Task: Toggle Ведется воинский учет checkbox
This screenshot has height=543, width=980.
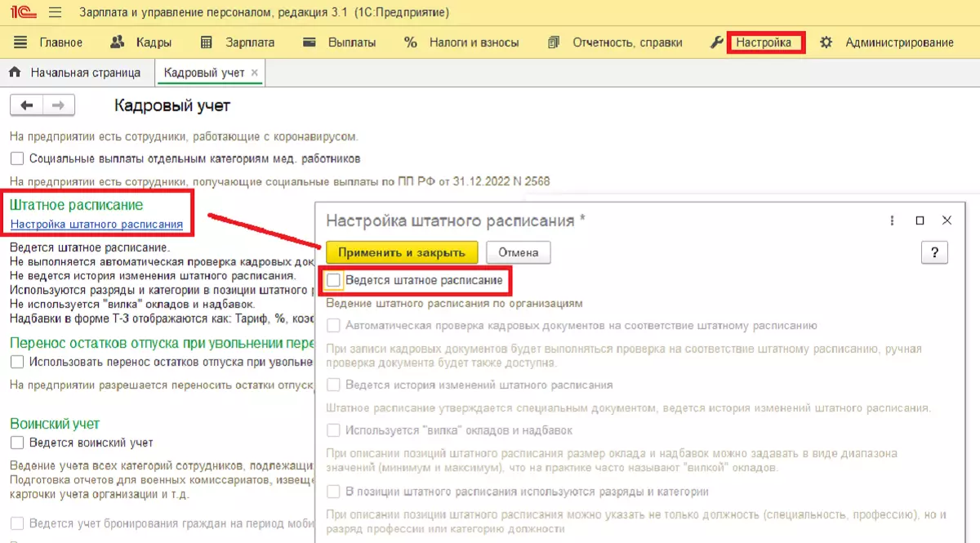Action: 17,443
